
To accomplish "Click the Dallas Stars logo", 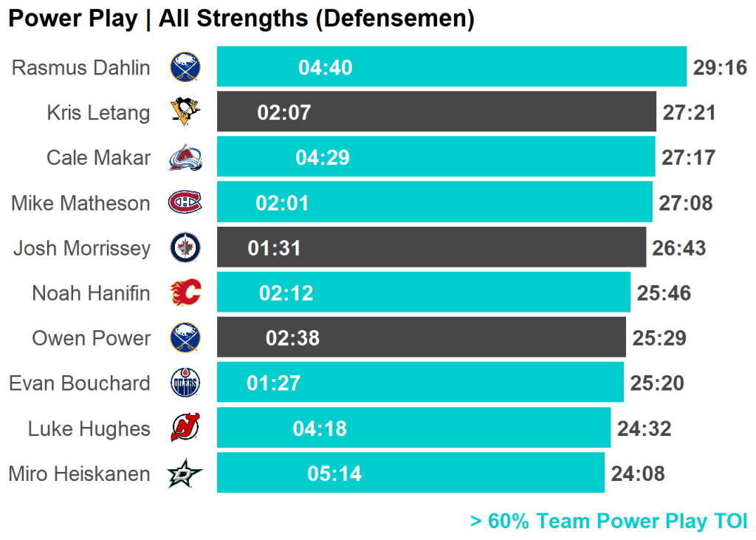I will click(x=185, y=474).
